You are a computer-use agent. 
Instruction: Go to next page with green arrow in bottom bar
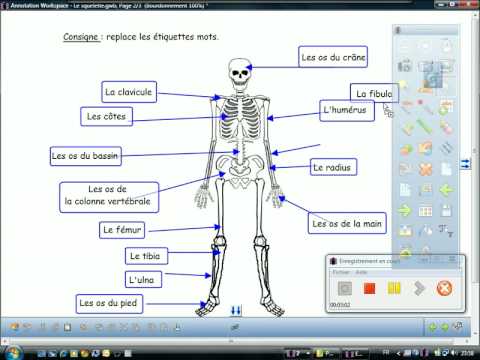click(x=445, y=327)
